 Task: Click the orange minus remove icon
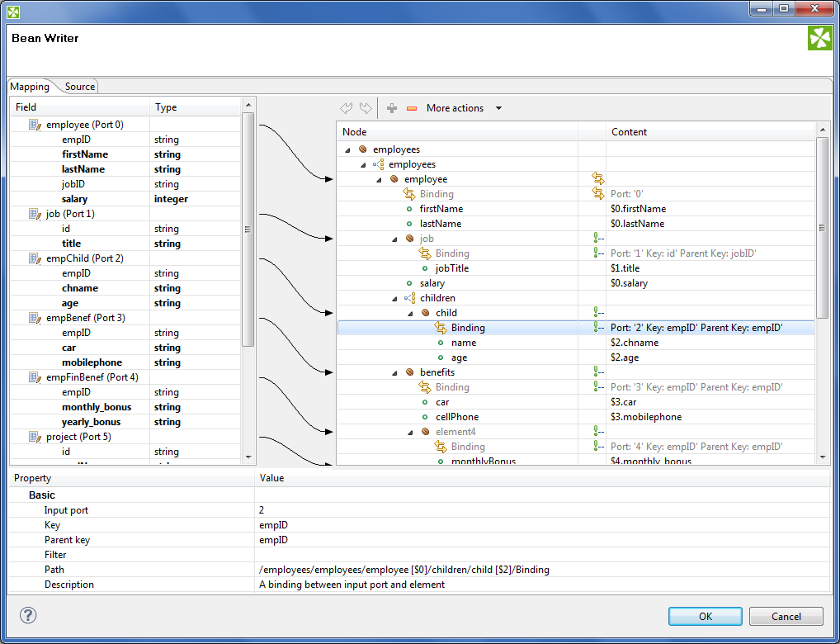[412, 108]
